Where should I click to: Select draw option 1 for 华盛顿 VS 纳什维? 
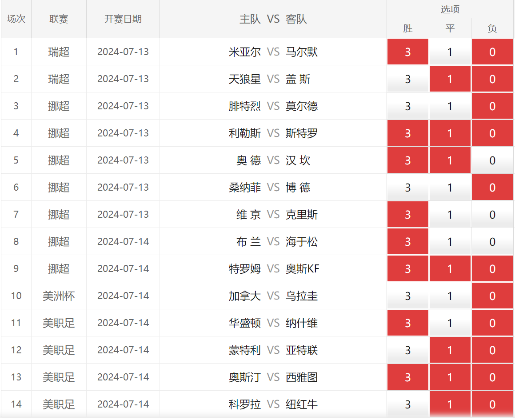click(450, 323)
